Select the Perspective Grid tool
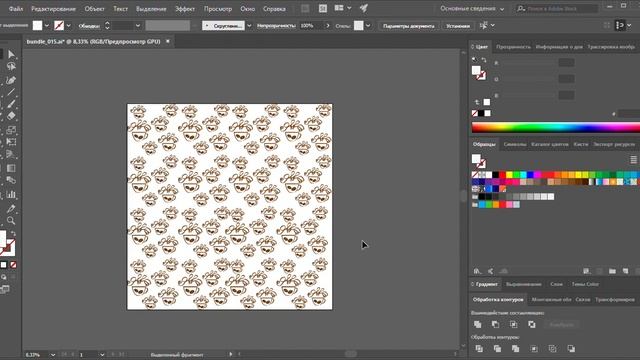 click(x=11, y=154)
